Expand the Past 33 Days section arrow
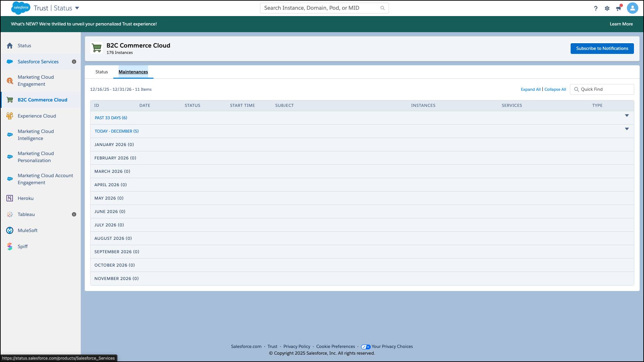Viewport: 644px width, 362px height. click(627, 116)
